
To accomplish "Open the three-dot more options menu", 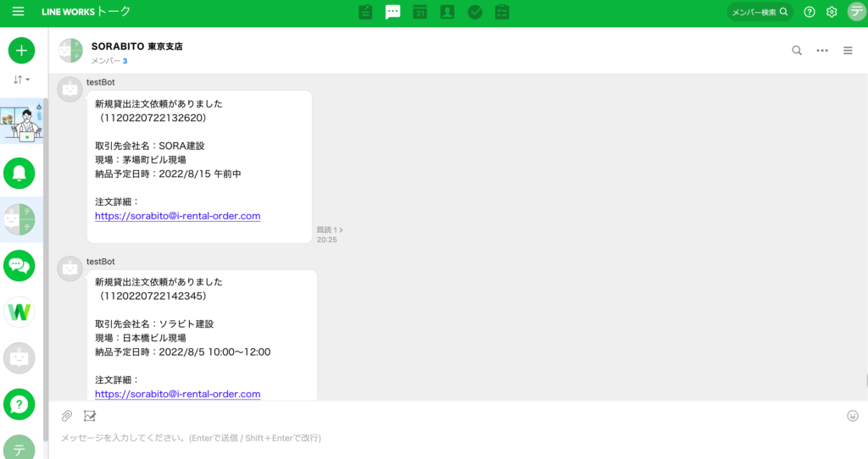I will click(822, 51).
